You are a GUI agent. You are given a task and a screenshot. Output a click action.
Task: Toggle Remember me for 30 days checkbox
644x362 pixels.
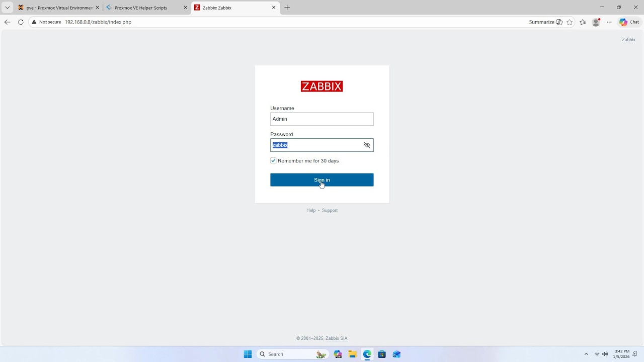tap(273, 161)
